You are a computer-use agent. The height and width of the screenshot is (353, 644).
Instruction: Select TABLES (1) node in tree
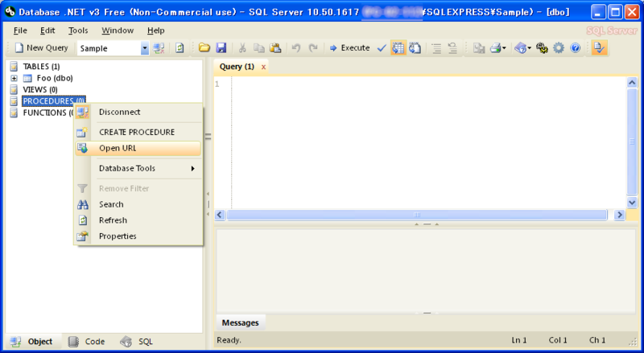pos(42,67)
